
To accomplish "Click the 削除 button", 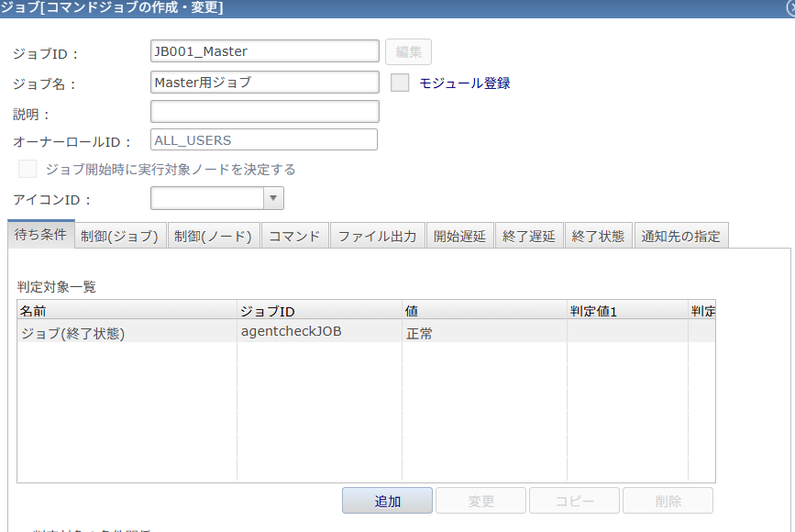I will coord(668,501).
